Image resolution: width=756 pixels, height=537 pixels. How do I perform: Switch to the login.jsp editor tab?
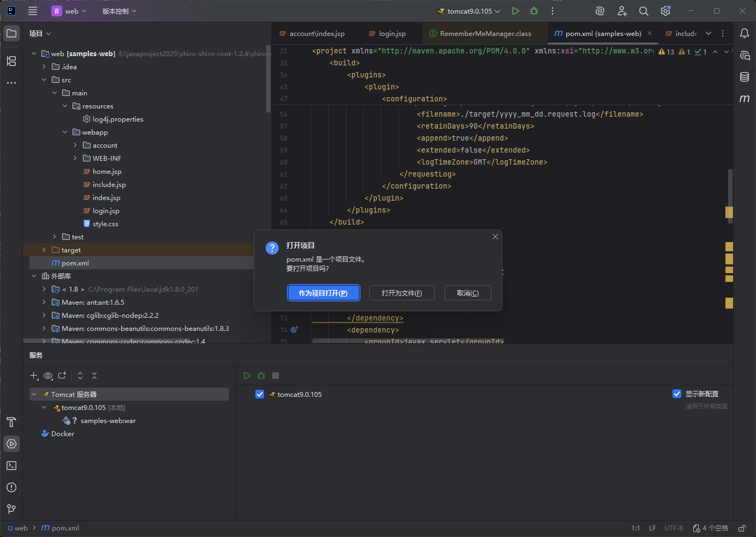392,34
